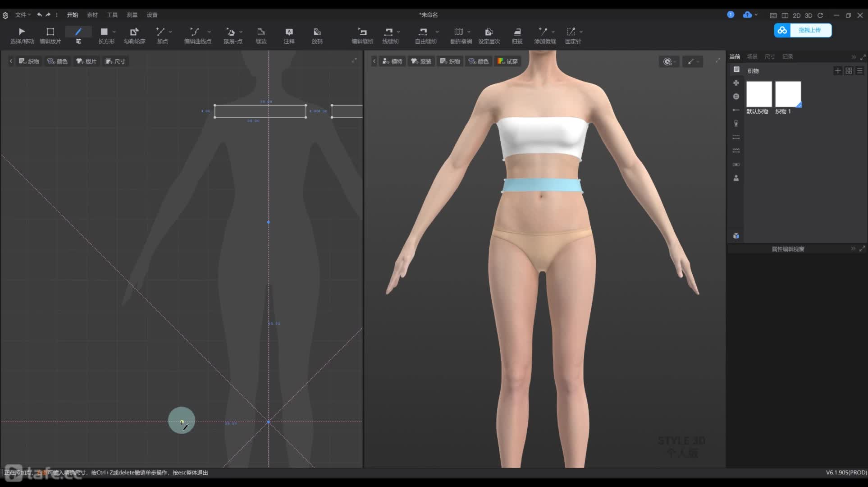Screen dimensions: 868x487
Task: Click the 拖拽上传 drag upload button
Action: (x=803, y=30)
